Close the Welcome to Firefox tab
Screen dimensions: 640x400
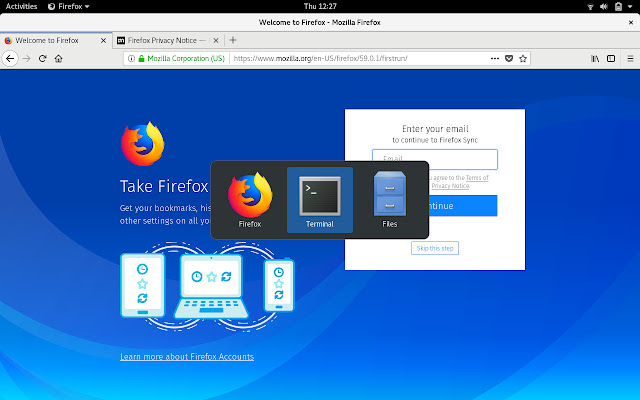pos(103,40)
